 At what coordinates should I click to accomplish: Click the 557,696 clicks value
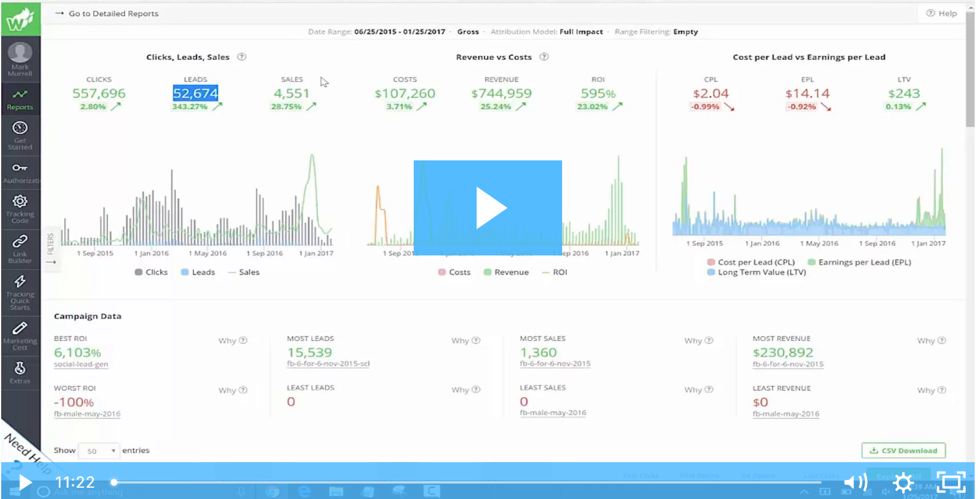click(x=99, y=93)
